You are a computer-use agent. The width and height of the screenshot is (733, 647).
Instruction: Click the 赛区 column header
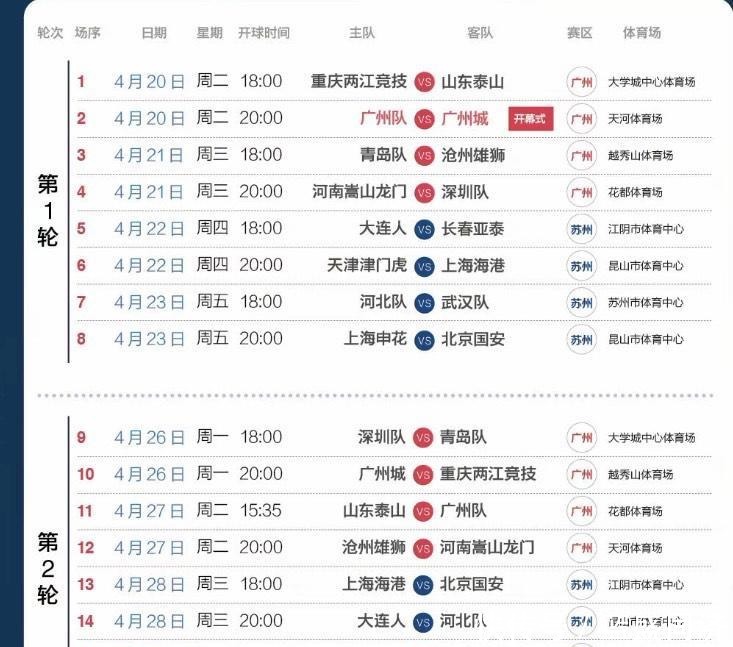(x=580, y=33)
